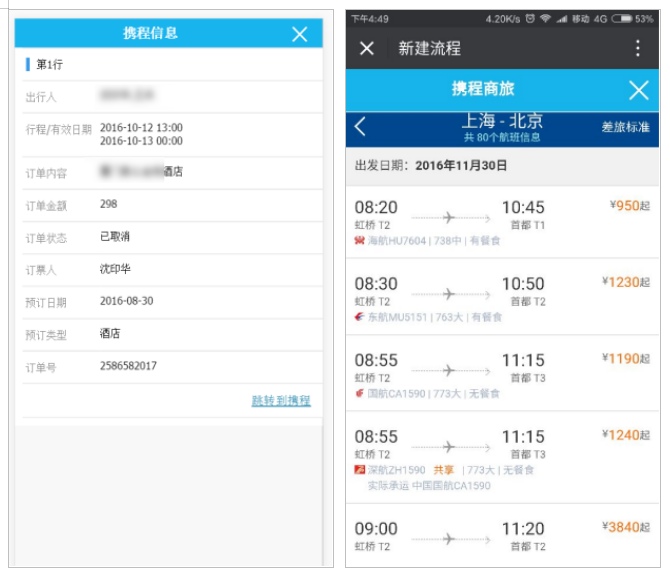
Task: Click the 新建流程 page title
Action: [429, 48]
